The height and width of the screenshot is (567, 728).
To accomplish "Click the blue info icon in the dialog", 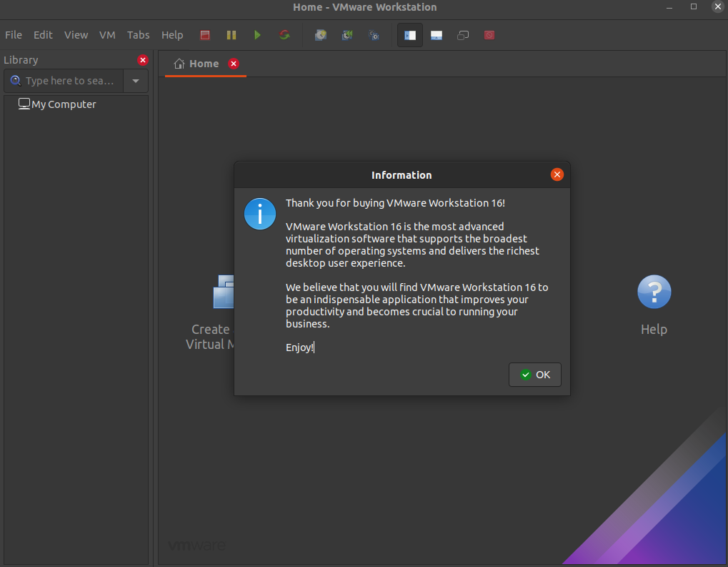I will point(260,214).
